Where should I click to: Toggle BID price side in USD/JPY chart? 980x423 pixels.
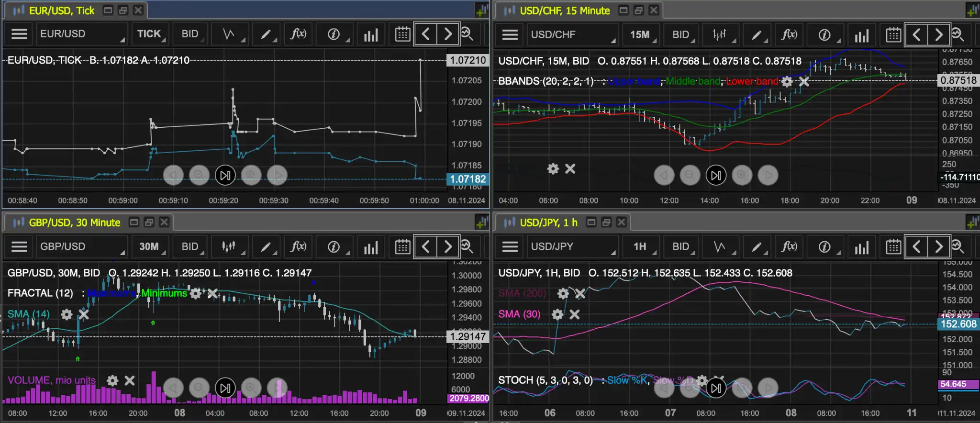pyautogui.click(x=680, y=247)
